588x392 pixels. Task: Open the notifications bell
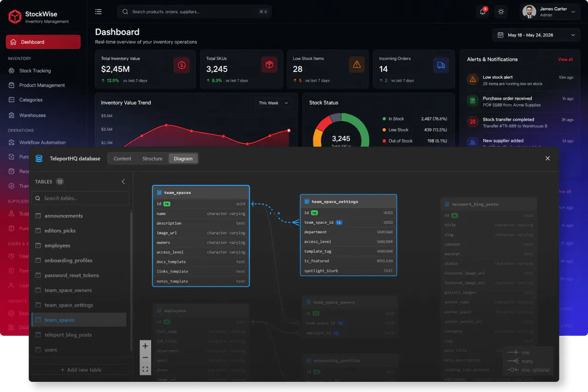tap(482, 12)
